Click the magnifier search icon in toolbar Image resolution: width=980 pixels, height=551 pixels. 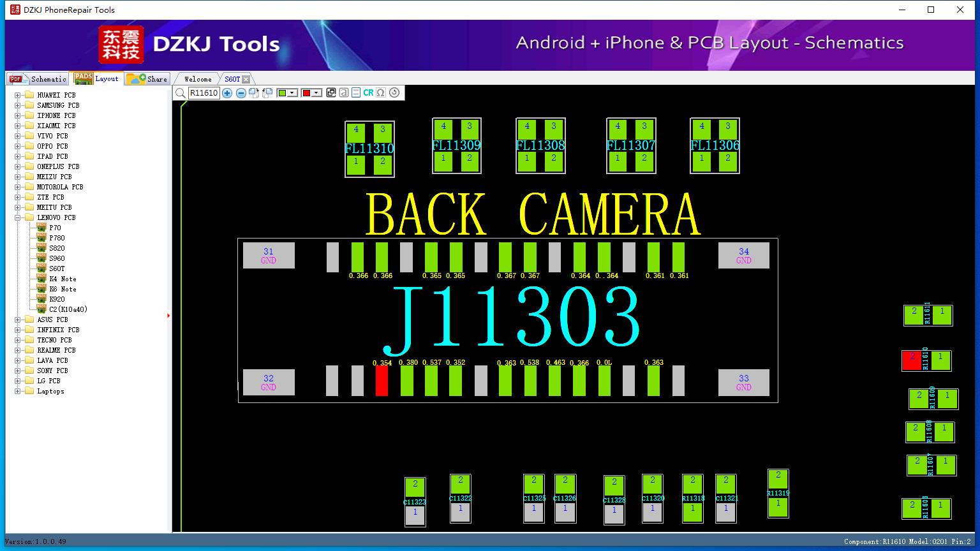point(181,93)
